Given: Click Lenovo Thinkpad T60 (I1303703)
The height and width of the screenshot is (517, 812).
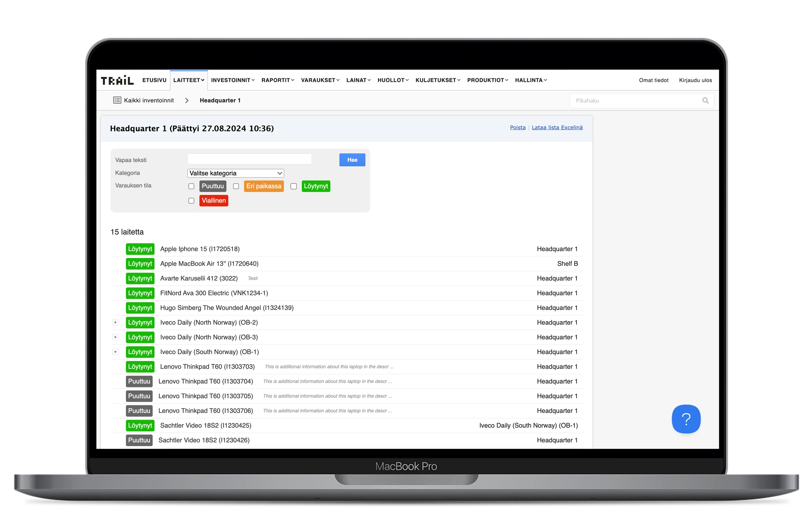Looking at the screenshot, I should click(x=207, y=367).
